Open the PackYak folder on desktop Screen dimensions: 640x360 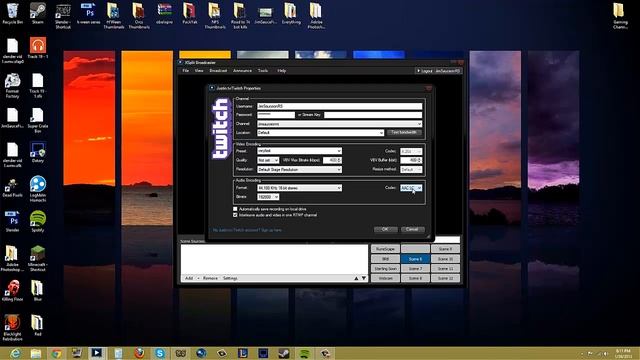pos(189,13)
